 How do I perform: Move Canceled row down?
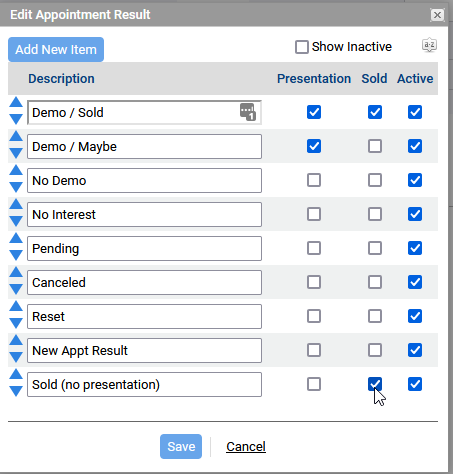pos(16,289)
